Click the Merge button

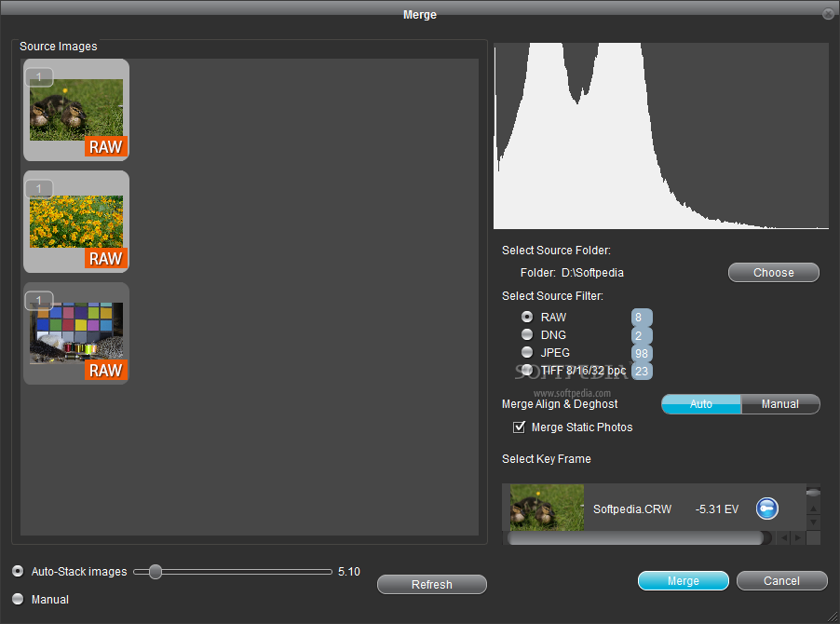[x=683, y=580]
